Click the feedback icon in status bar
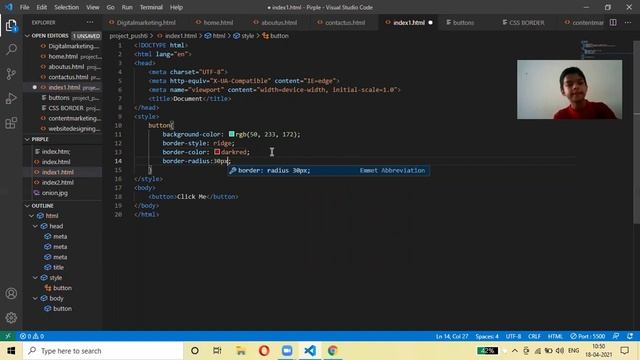Image resolution: width=640 pixels, height=360 pixels. [x=616, y=336]
